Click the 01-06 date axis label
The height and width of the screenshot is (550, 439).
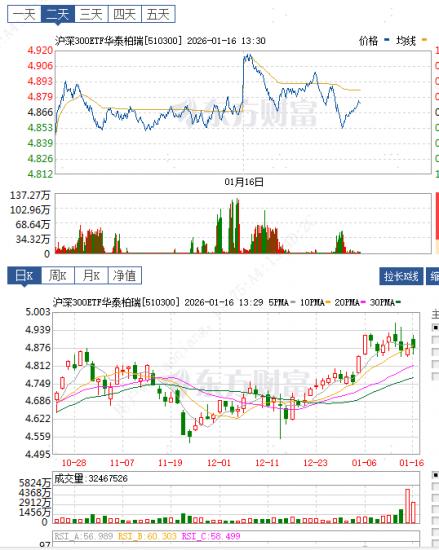[x=364, y=463]
